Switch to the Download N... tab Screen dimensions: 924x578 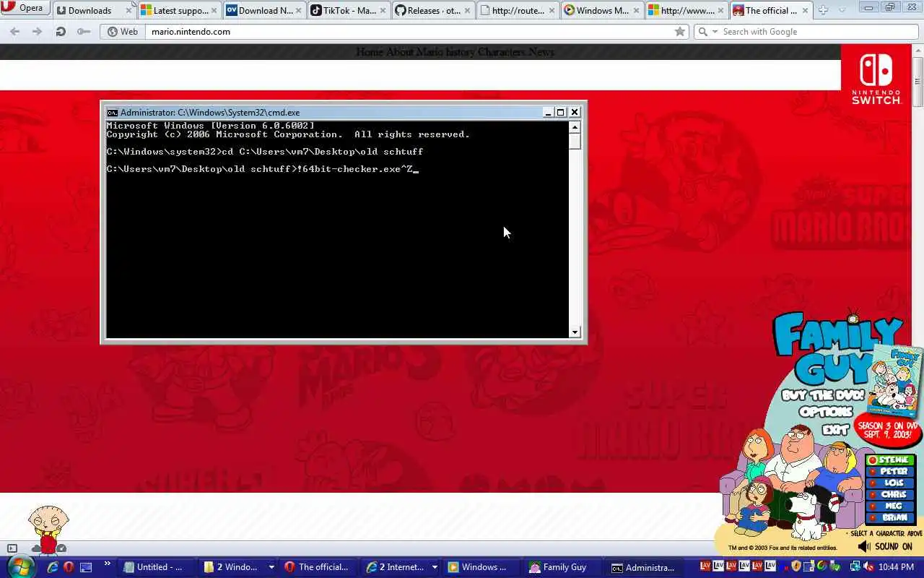click(x=263, y=10)
